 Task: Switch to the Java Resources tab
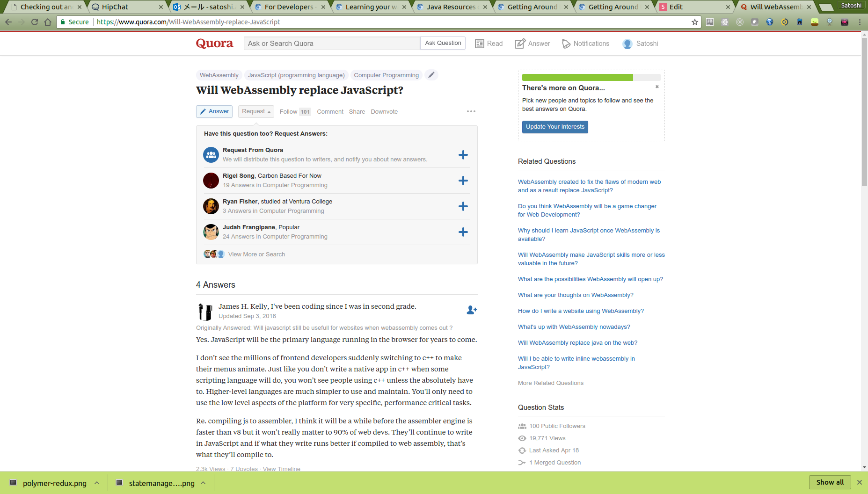(451, 7)
